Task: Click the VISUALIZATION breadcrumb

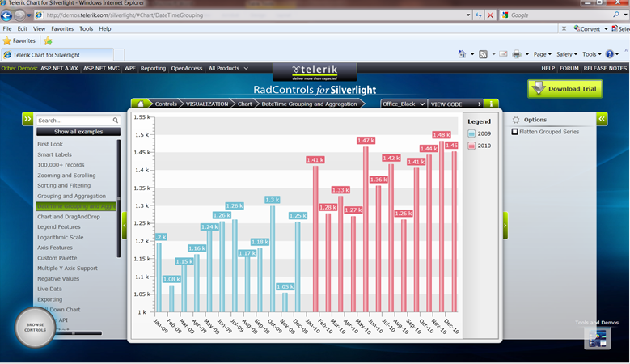Action: [207, 104]
